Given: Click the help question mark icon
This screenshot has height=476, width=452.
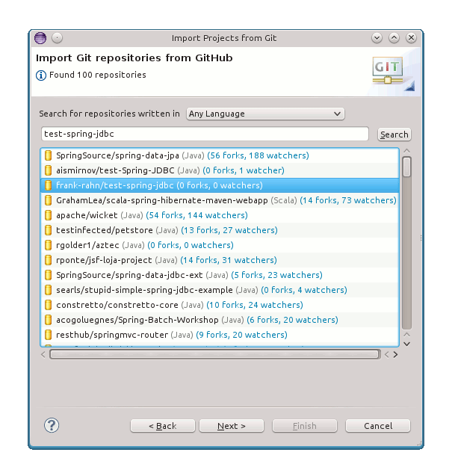Looking at the screenshot, I should point(52,425).
